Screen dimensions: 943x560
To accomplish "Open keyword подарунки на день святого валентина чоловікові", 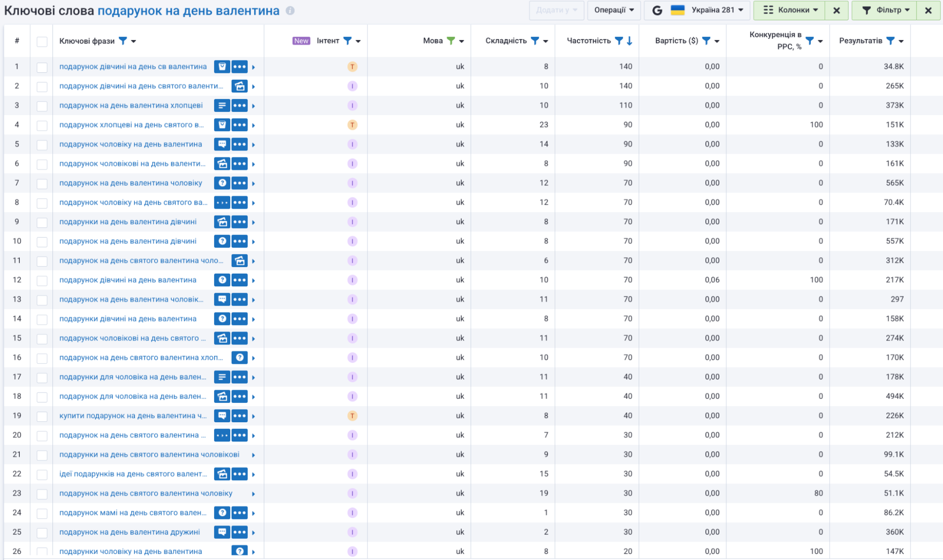I will click(150, 455).
